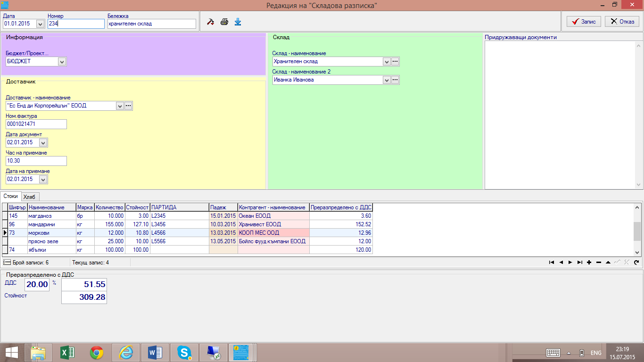Open the hammer tools menu icon

point(211,22)
